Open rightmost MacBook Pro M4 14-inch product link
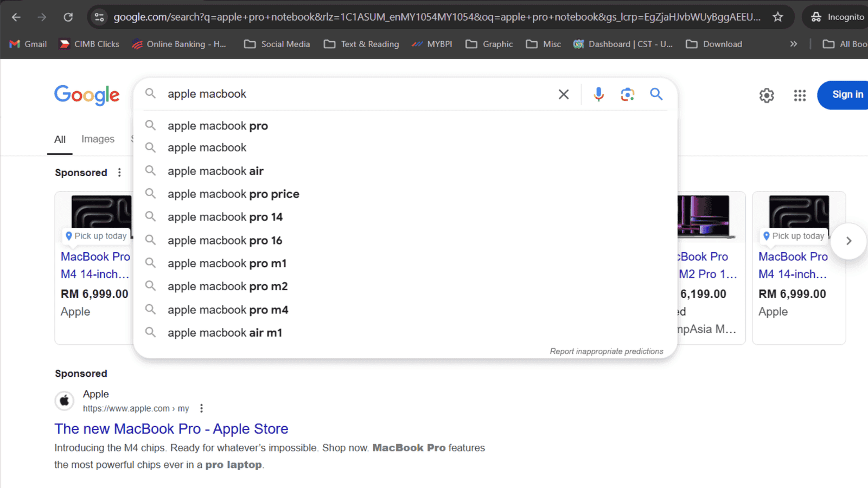Screen dimensions: 868x488 tap(793, 265)
